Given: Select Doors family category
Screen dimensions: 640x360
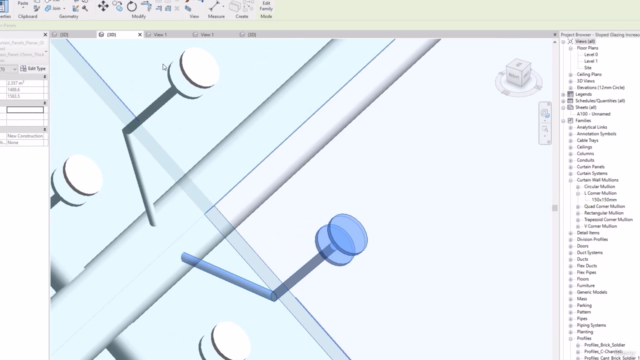Looking at the screenshot, I should click(582, 246).
